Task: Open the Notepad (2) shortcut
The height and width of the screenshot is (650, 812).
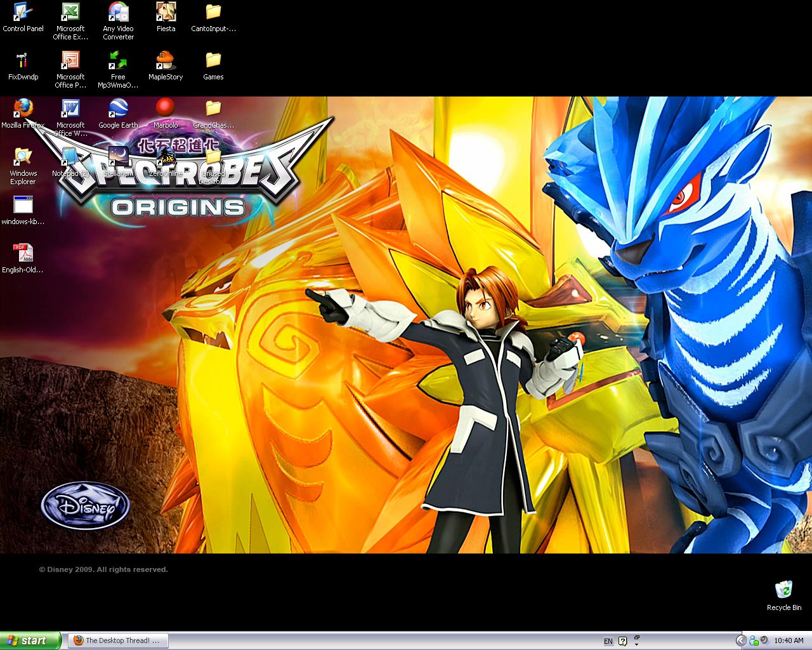Action: pos(70,162)
